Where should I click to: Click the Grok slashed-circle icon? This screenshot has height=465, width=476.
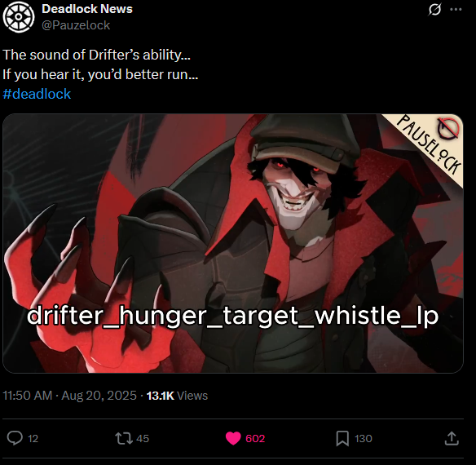434,10
